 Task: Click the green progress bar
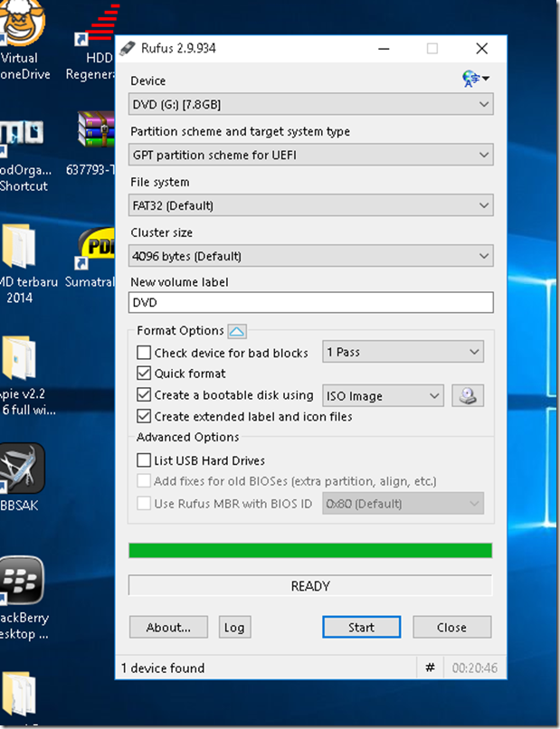[x=310, y=551]
